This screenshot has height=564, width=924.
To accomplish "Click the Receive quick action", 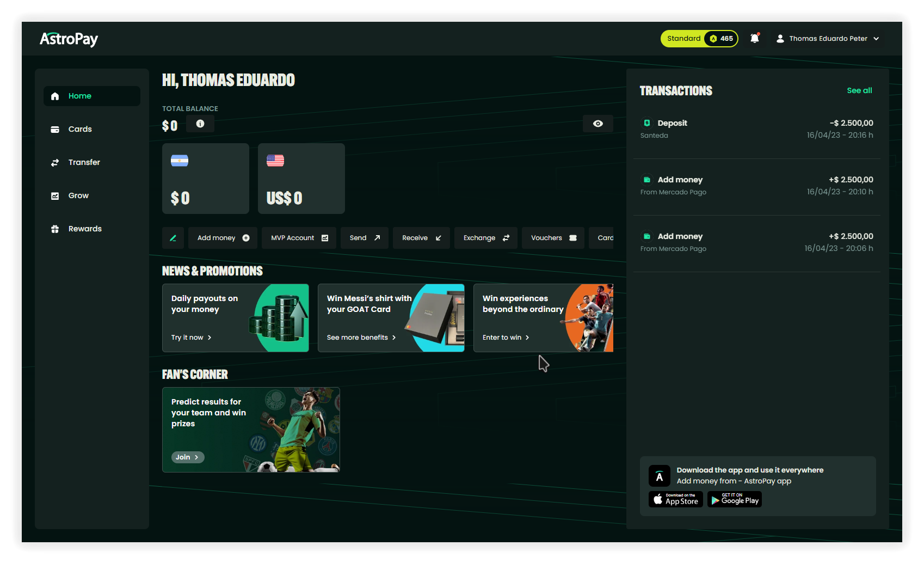I will coord(422,238).
